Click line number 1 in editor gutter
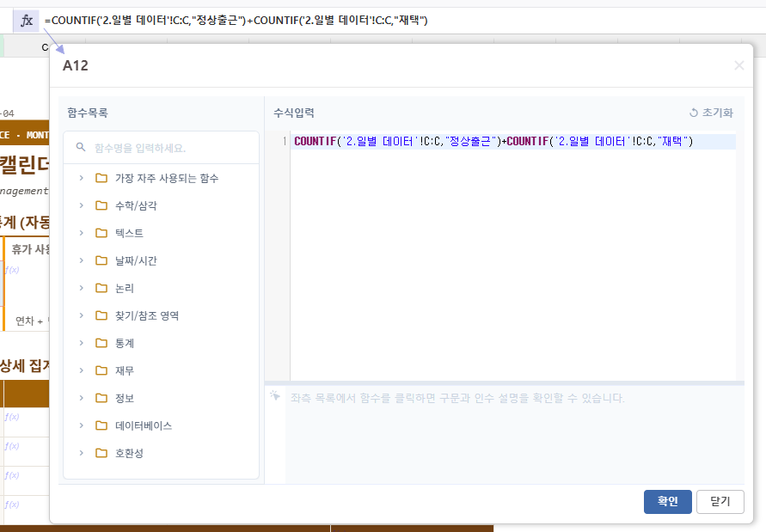The width and height of the screenshot is (766, 532). click(x=285, y=142)
